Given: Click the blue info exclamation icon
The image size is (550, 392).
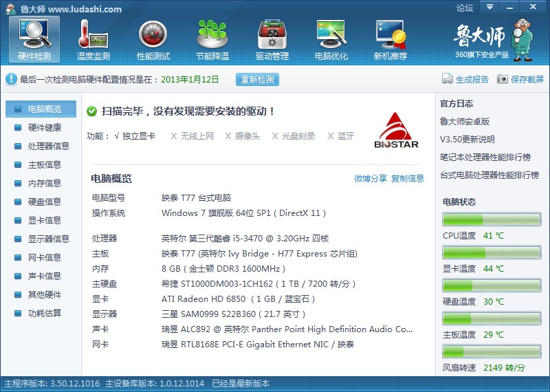Looking at the screenshot, I should coord(11,79).
